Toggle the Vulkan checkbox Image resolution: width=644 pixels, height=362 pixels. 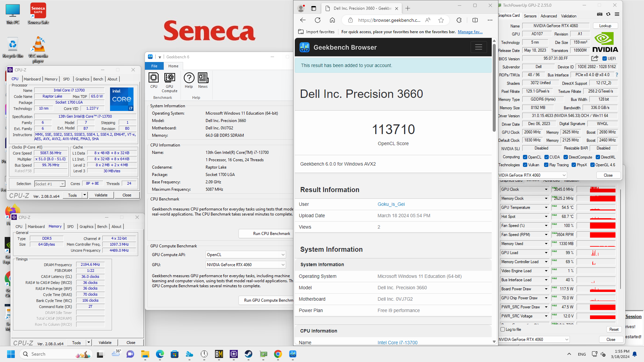pos(525,165)
